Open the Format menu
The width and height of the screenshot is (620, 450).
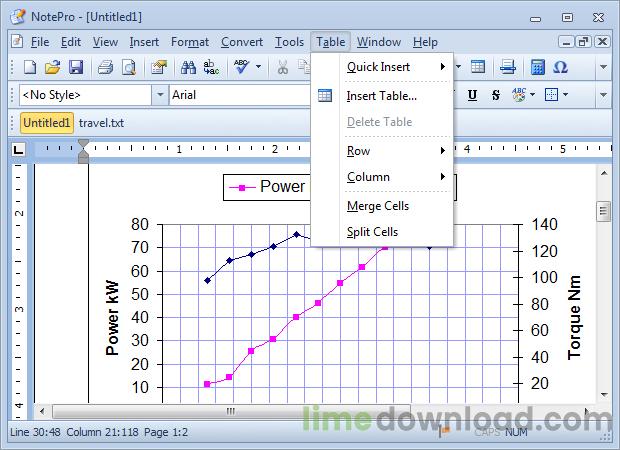(x=190, y=42)
